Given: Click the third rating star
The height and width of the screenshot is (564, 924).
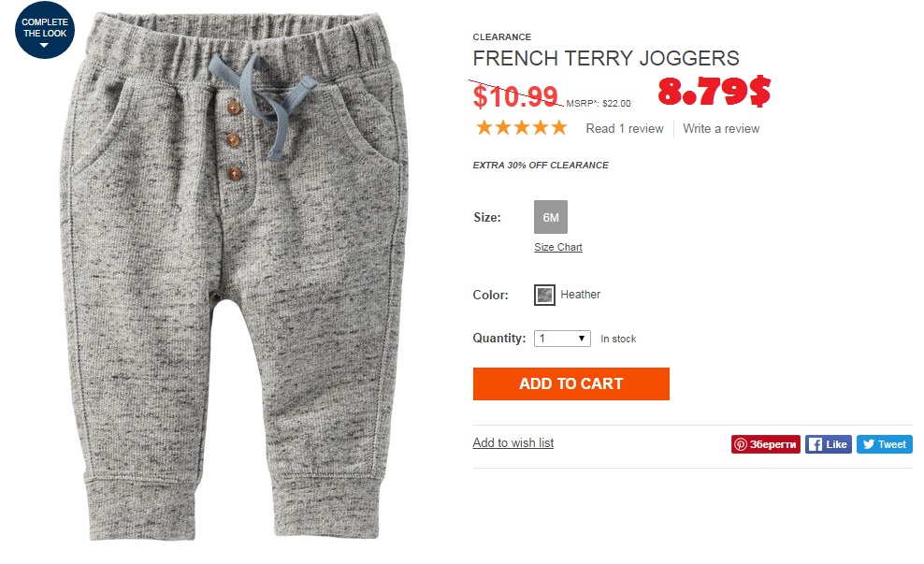Looking at the screenshot, I should [x=522, y=128].
